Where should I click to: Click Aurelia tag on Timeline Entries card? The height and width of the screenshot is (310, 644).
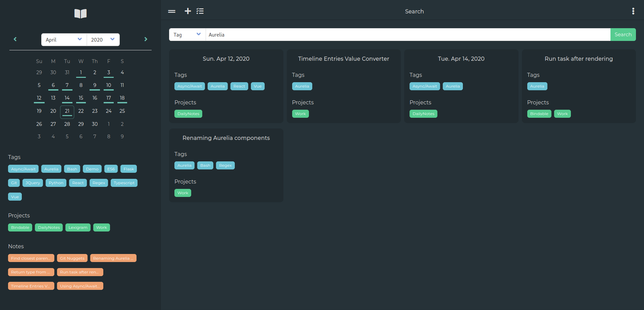point(302,86)
